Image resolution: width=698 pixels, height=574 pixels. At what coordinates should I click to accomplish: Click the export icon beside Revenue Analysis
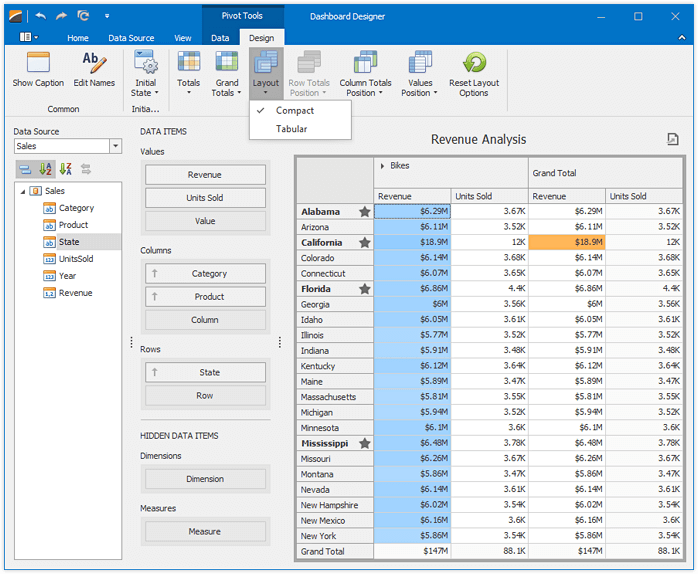673,140
